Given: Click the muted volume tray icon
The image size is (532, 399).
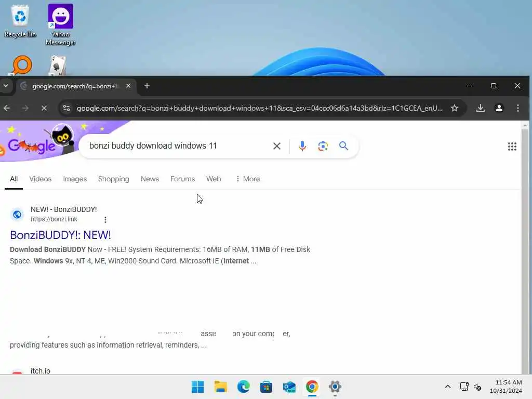Looking at the screenshot, I should (477, 387).
